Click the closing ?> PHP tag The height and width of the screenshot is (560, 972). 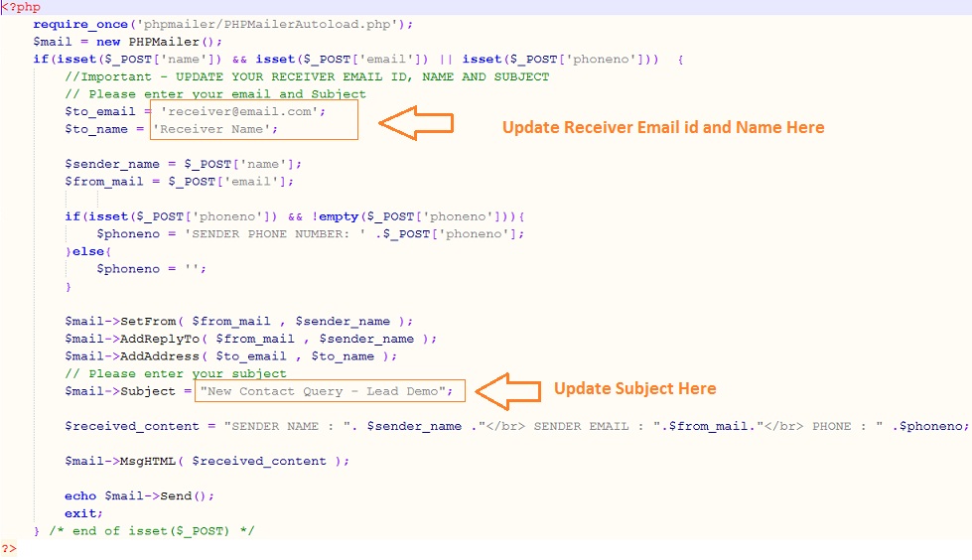pyautogui.click(x=9, y=548)
